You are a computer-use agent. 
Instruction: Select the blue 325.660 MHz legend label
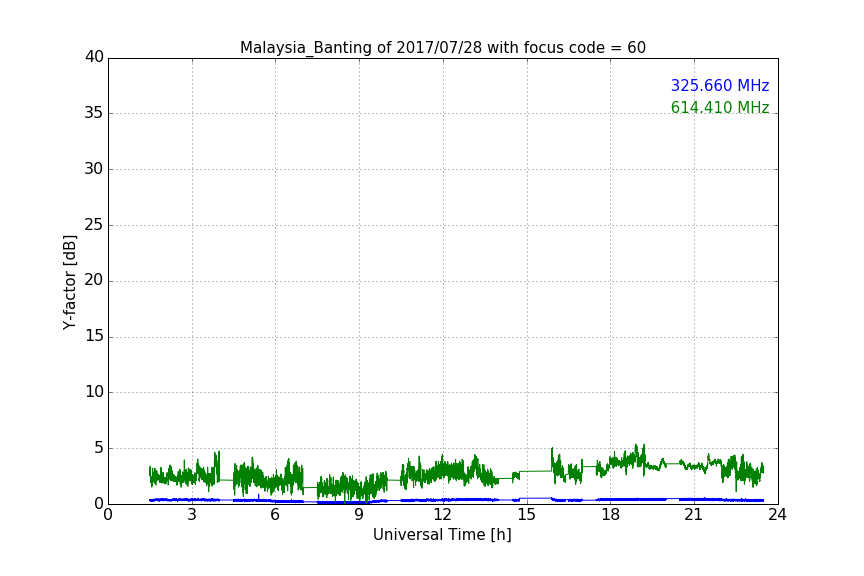pos(720,85)
